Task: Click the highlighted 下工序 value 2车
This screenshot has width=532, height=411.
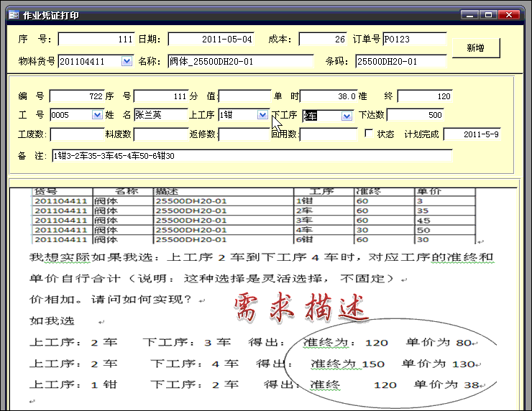Action: pyautogui.click(x=310, y=116)
